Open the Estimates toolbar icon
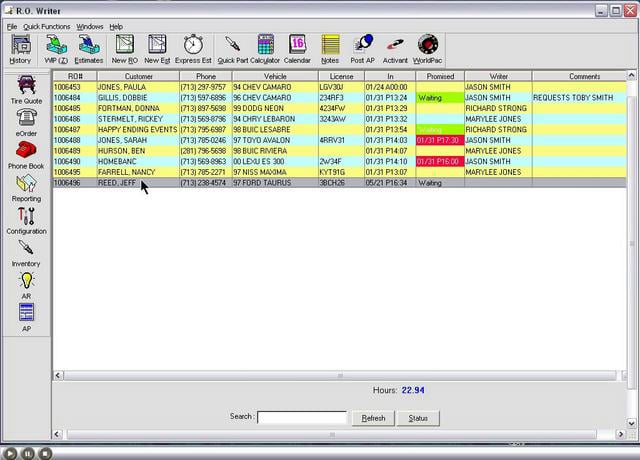This screenshot has height=460, width=640. tap(89, 49)
